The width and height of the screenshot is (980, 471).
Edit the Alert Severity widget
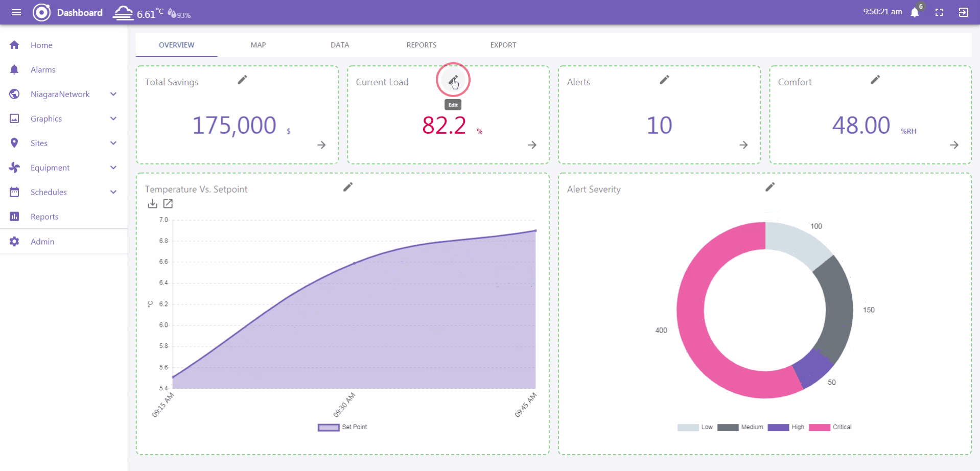[x=770, y=187]
